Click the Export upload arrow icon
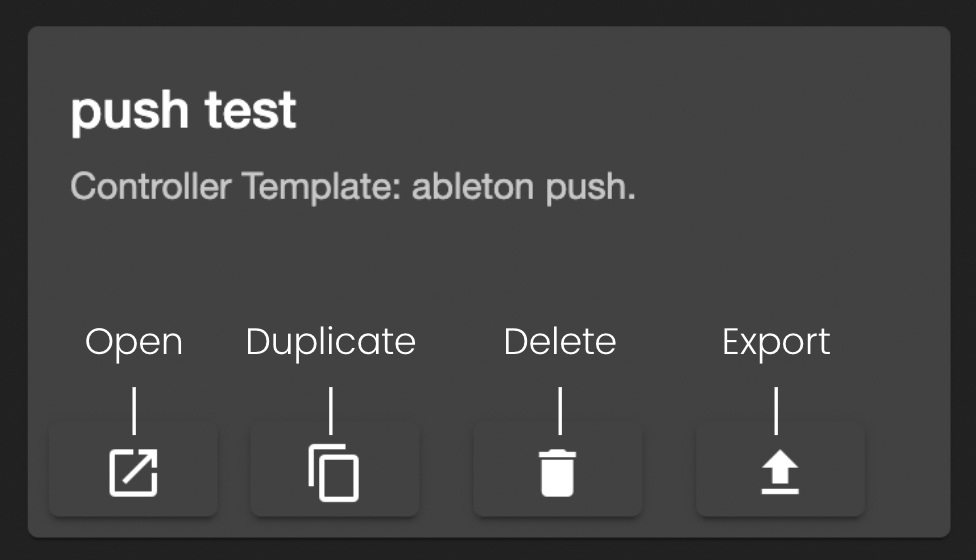 point(779,473)
